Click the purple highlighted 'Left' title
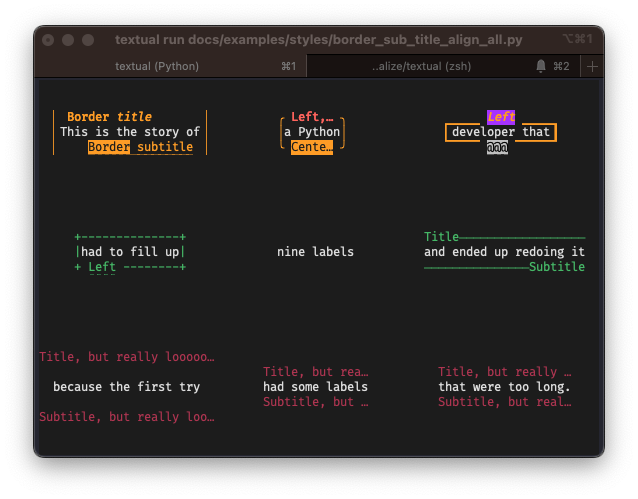Image resolution: width=638 pixels, height=499 pixels. click(x=501, y=117)
